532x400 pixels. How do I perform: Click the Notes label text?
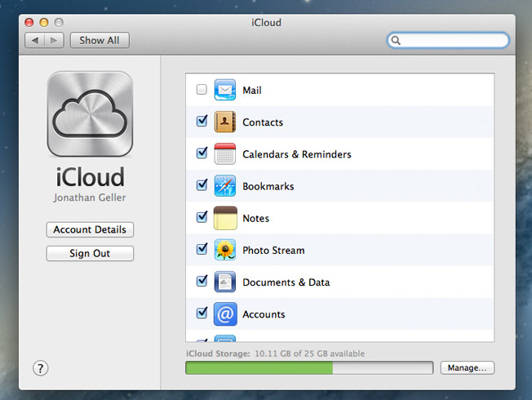256,218
